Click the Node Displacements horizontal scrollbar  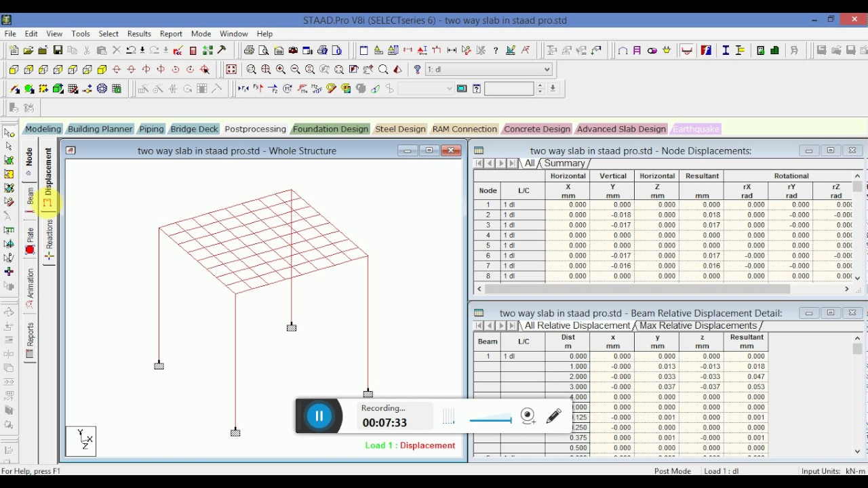(x=662, y=289)
